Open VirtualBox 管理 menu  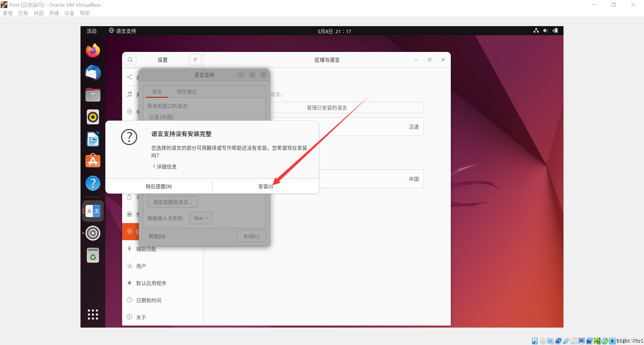pos(8,13)
